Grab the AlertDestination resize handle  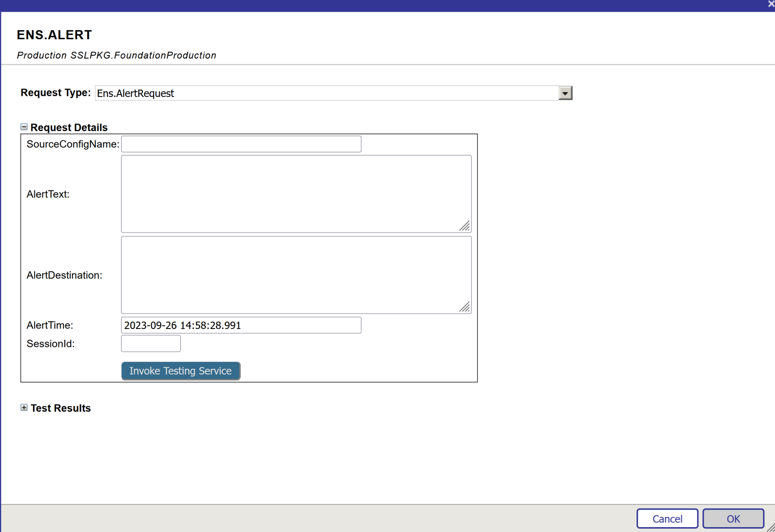(465, 307)
